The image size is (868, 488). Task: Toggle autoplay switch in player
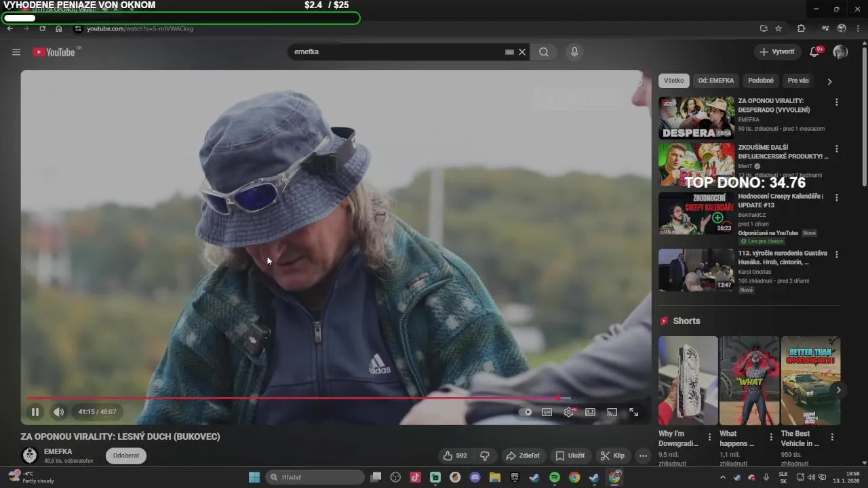pos(526,412)
